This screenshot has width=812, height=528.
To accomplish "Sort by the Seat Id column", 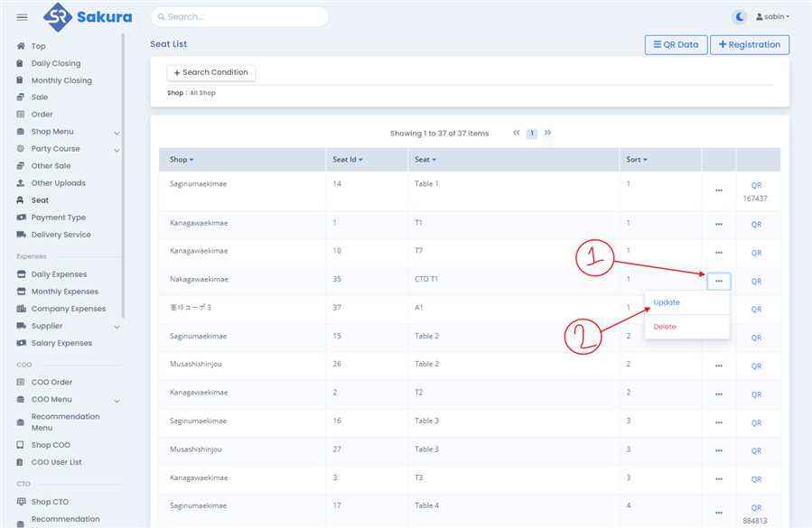I will coord(347,160).
